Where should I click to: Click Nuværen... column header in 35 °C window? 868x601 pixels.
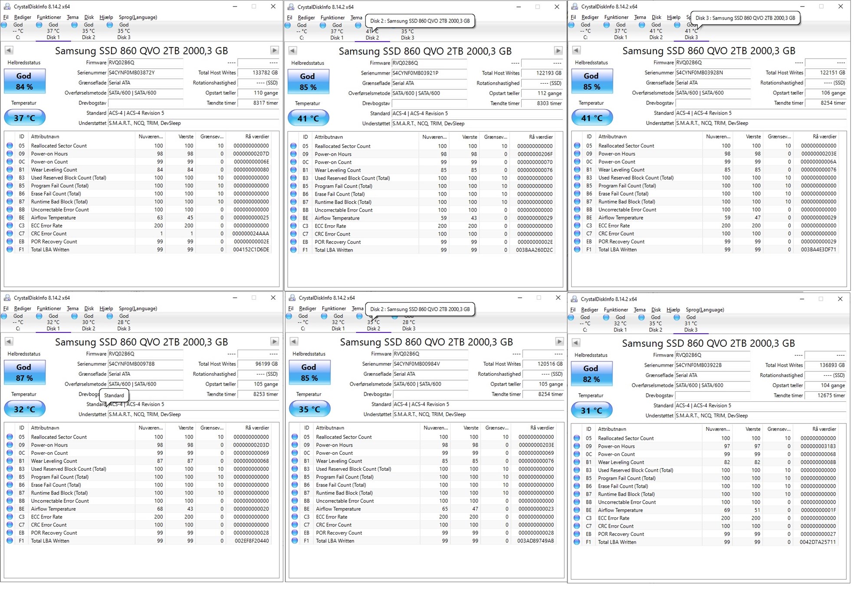(435, 427)
